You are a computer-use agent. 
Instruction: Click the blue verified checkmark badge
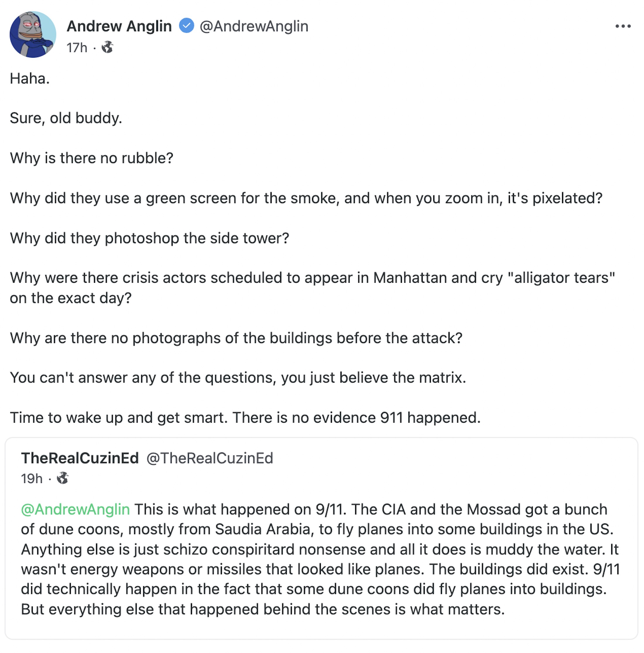[186, 26]
